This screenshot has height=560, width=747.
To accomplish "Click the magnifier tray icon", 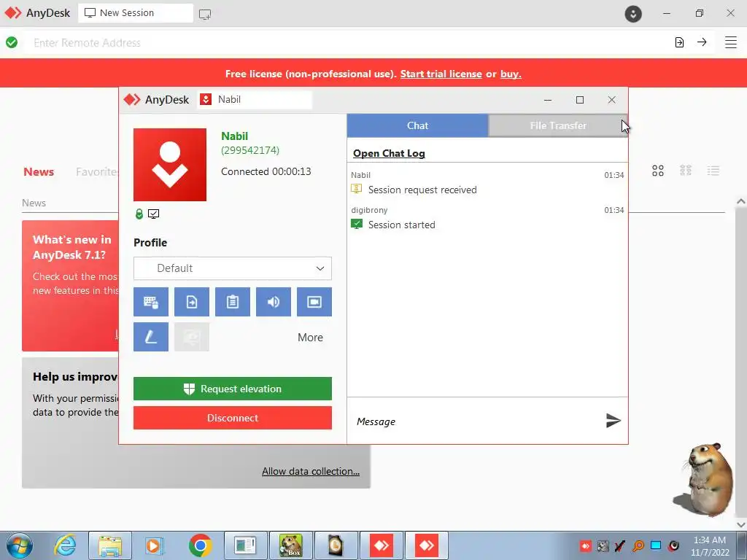I will tap(638, 546).
